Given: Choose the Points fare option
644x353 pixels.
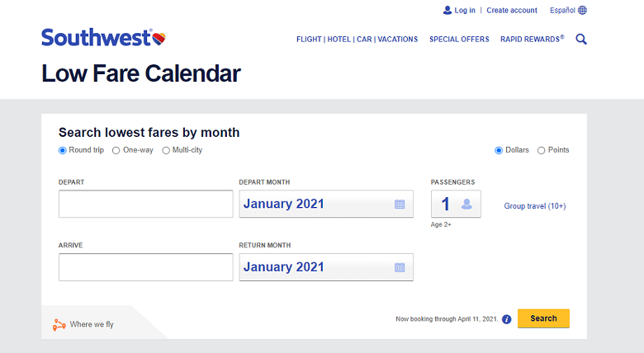Looking at the screenshot, I should [542, 151].
